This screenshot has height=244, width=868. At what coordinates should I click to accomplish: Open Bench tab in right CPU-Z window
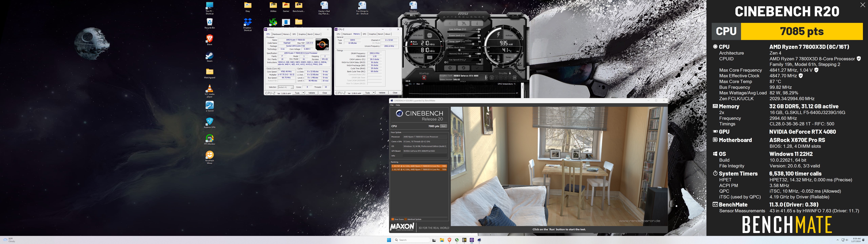coord(380,34)
